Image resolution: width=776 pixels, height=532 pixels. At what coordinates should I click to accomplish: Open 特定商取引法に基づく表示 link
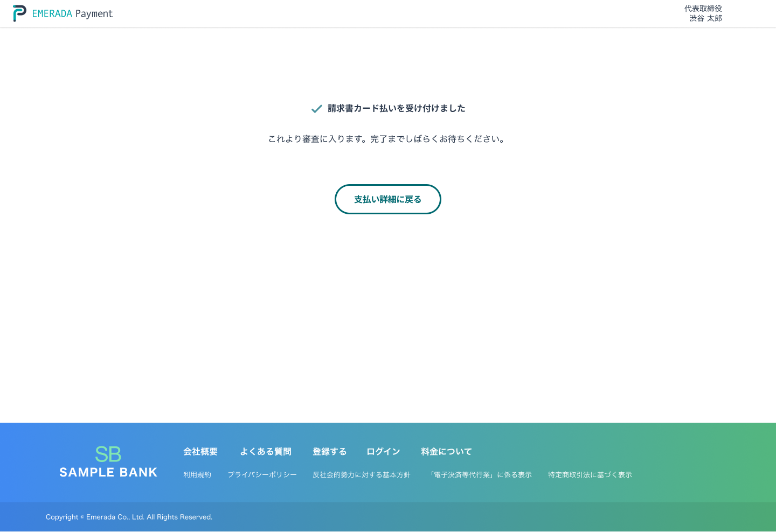[590, 475]
